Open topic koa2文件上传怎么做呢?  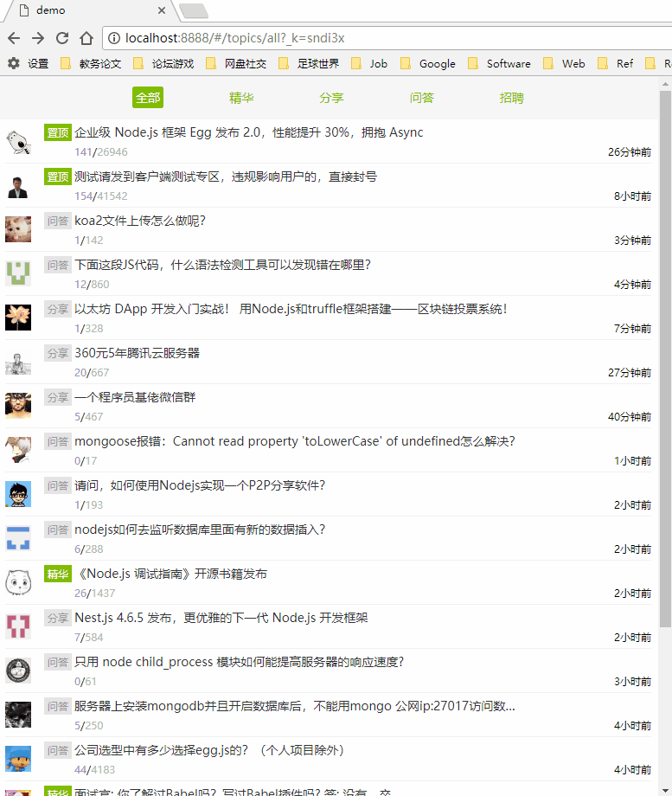click(139, 221)
